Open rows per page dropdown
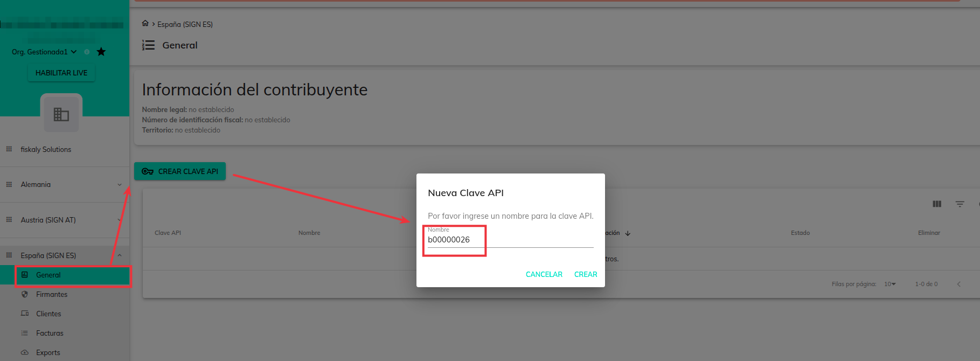The width and height of the screenshot is (980, 361). (x=889, y=284)
